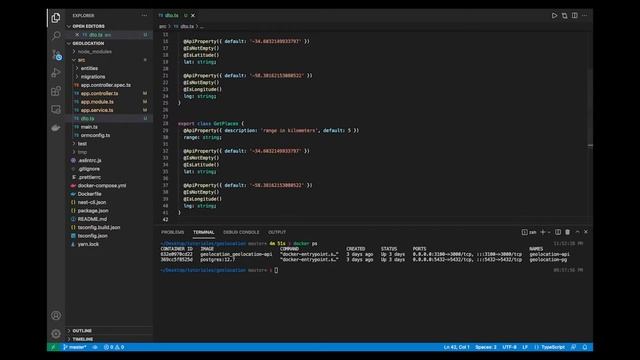Open docker-compose.yml file
Viewport: 640px width, 360px height.
[102, 185]
